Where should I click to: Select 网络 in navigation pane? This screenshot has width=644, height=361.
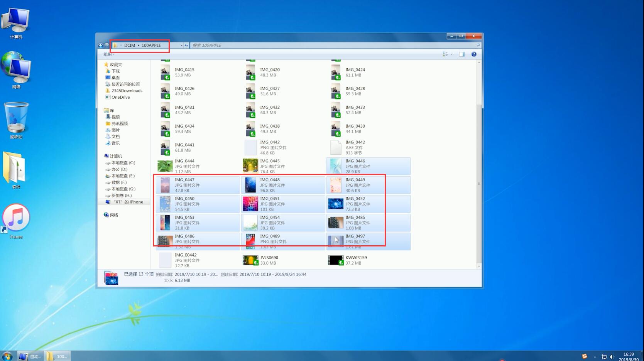coord(111,215)
